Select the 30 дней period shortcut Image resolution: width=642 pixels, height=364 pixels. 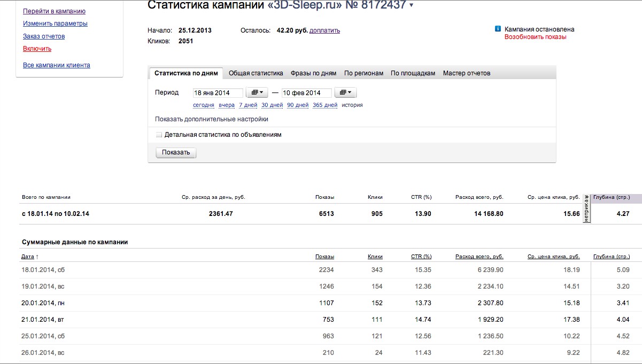click(x=272, y=105)
